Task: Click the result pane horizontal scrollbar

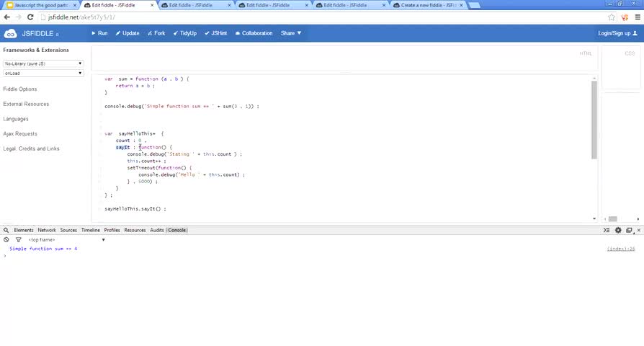Action: [613, 219]
